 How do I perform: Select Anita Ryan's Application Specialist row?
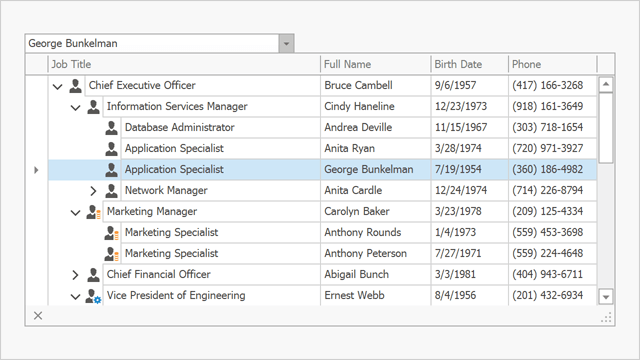[322, 149]
